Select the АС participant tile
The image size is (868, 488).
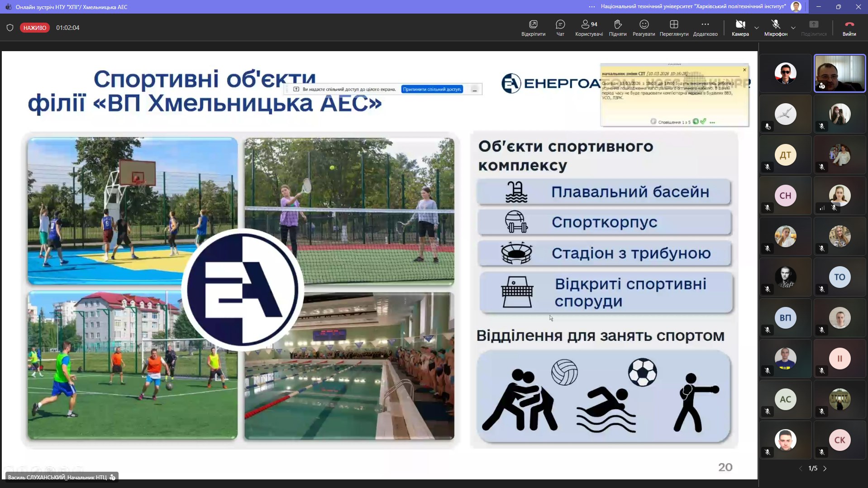[785, 399]
